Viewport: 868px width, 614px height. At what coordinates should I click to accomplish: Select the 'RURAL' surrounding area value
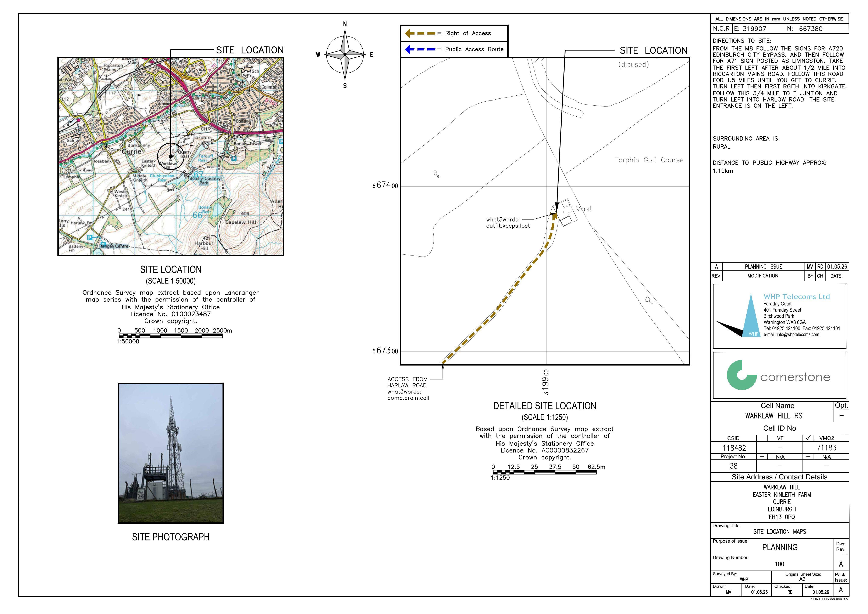click(722, 147)
